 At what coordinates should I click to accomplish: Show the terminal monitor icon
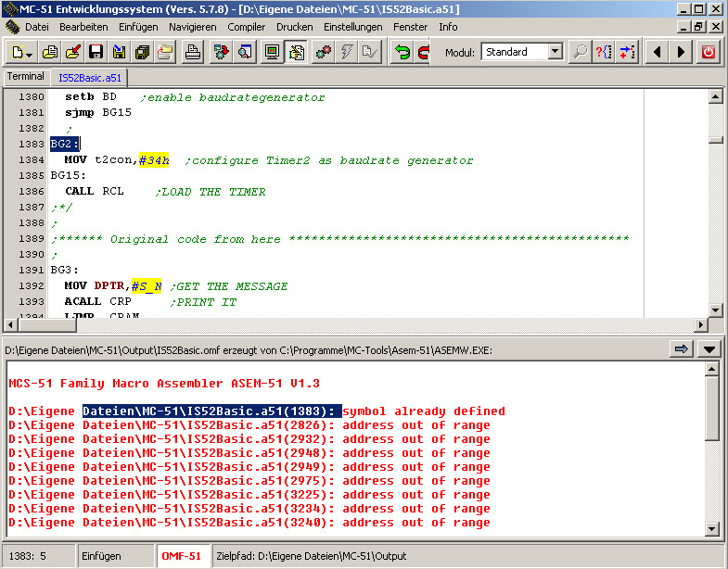(272, 52)
